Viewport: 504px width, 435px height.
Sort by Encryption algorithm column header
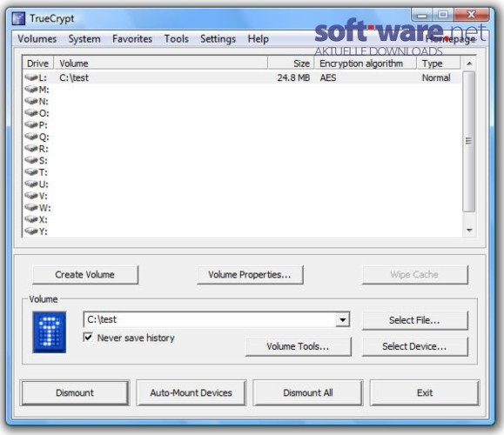[366, 64]
